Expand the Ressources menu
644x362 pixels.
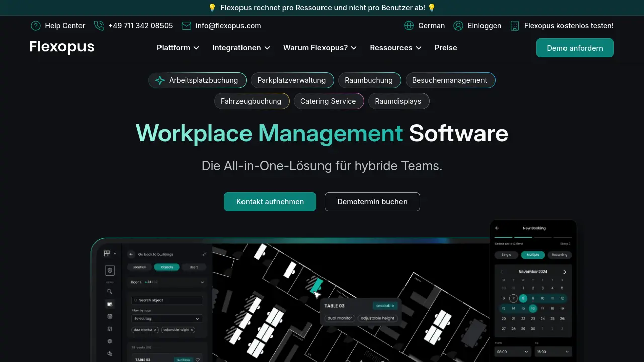point(396,48)
